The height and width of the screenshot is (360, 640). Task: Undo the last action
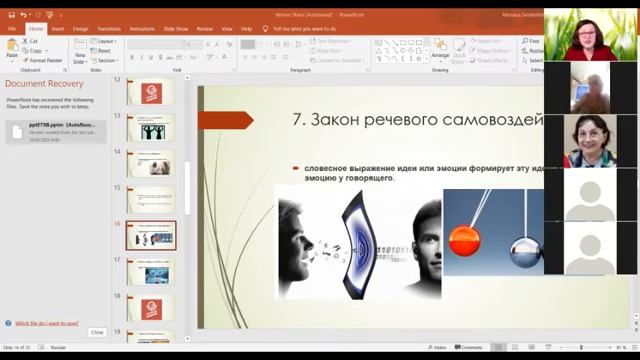(24, 15)
